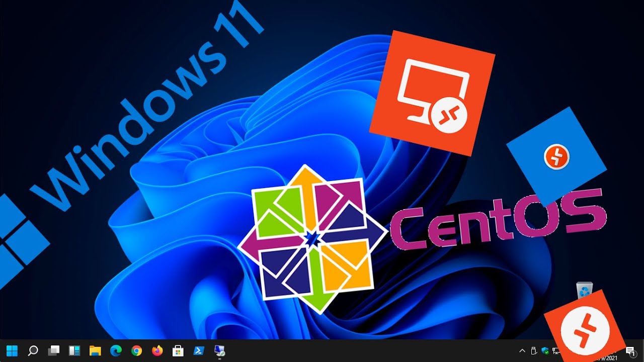Image resolution: width=644 pixels, height=362 pixels.
Task: Launch Microsoft Edge from taskbar
Action: coord(116,350)
